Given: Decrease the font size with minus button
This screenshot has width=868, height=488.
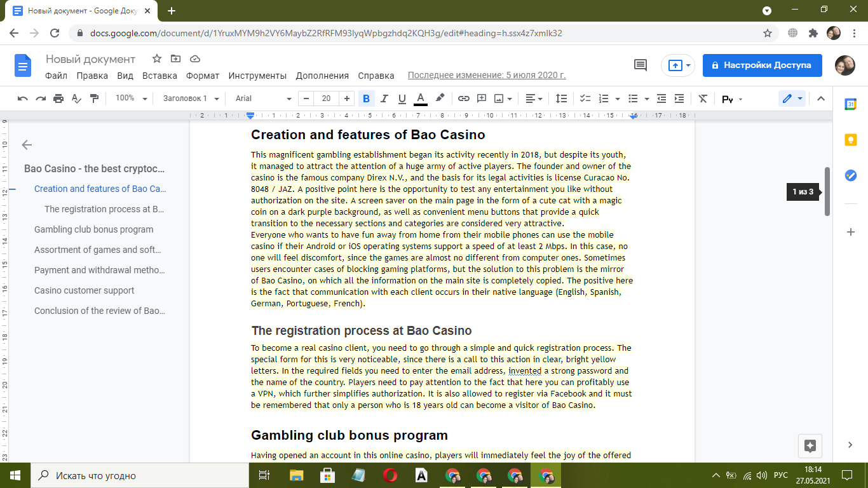Looking at the screenshot, I should [x=307, y=98].
